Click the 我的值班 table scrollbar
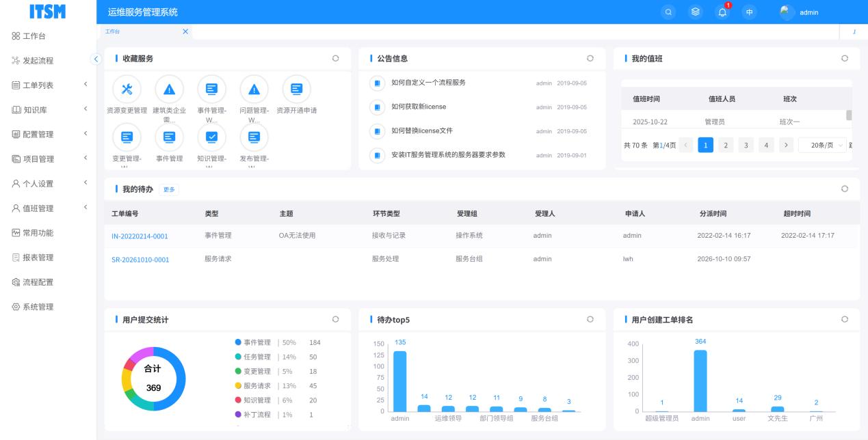The height and width of the screenshot is (440, 868). tap(849, 115)
